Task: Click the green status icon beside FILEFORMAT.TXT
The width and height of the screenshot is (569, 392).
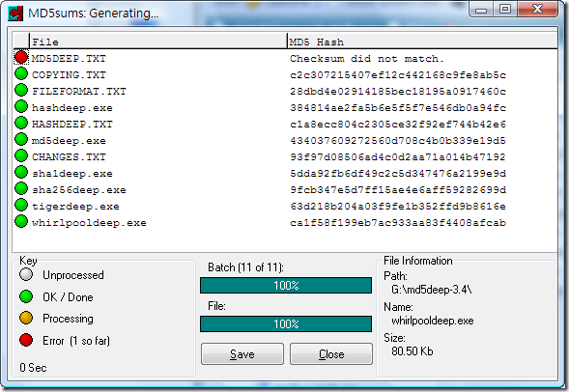Action: [x=21, y=90]
